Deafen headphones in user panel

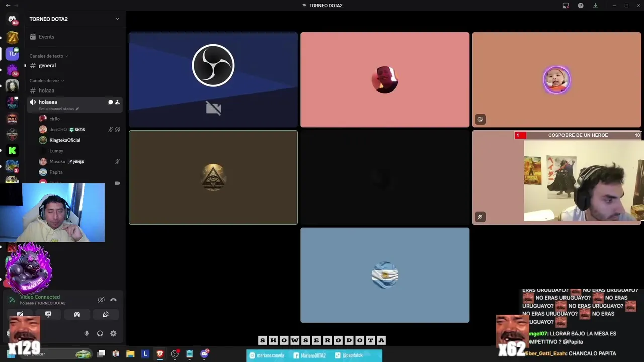(100, 333)
